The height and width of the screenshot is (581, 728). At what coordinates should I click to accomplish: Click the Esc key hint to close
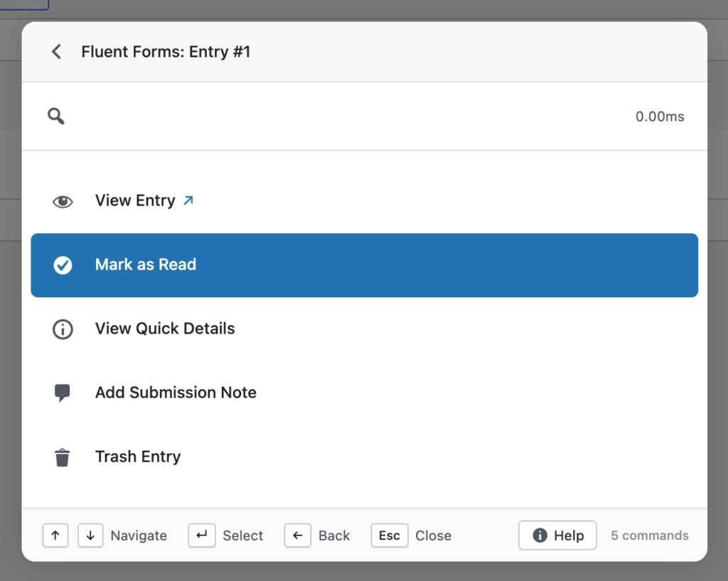pyautogui.click(x=389, y=535)
